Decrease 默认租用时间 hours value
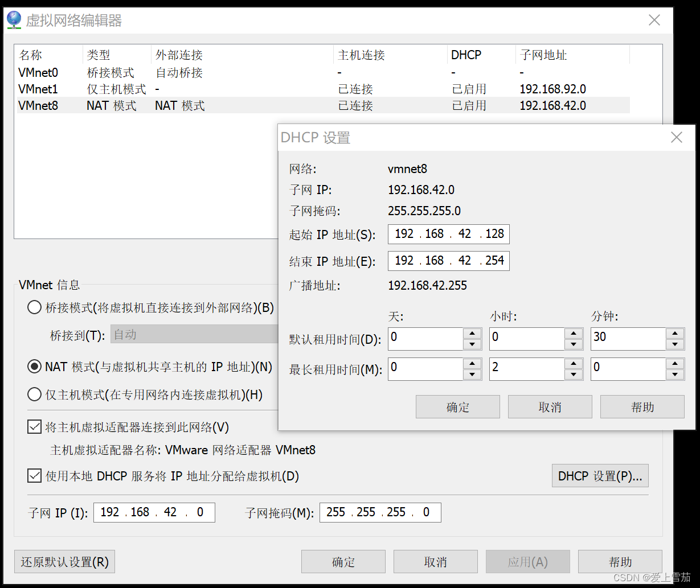The image size is (700, 588). [574, 344]
